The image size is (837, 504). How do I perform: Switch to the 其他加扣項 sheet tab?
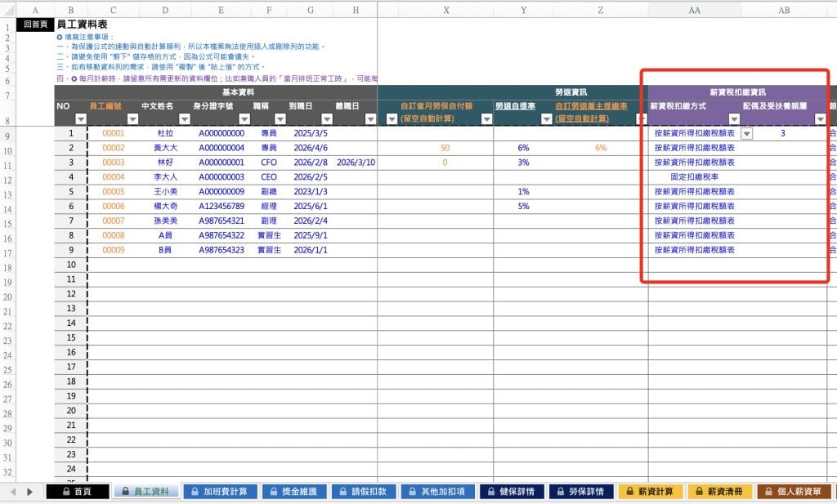(x=436, y=491)
